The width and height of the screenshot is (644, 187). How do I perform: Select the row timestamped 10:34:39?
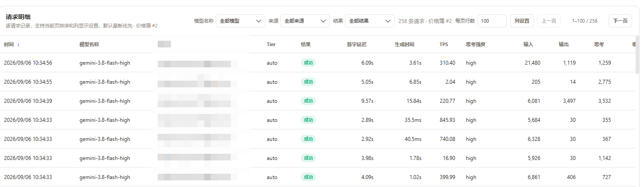318,101
